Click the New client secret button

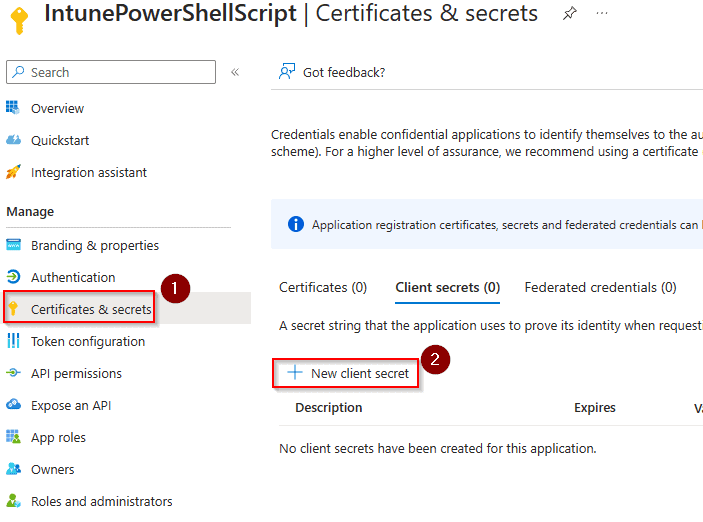[x=346, y=373]
